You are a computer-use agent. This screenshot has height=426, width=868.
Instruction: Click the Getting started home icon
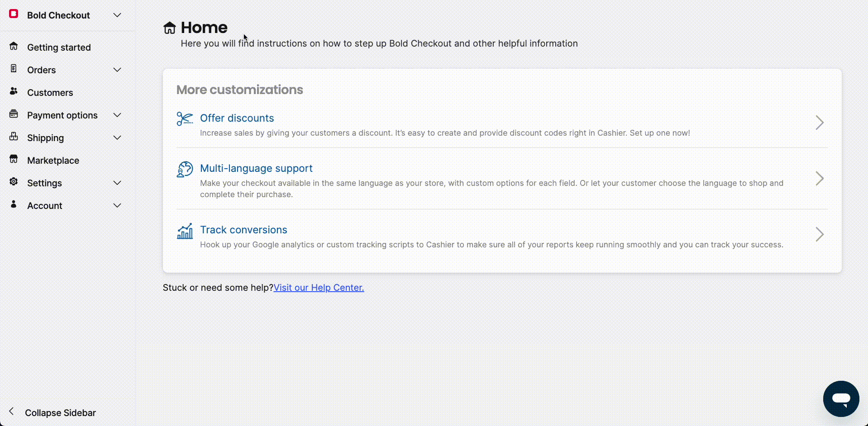14,46
